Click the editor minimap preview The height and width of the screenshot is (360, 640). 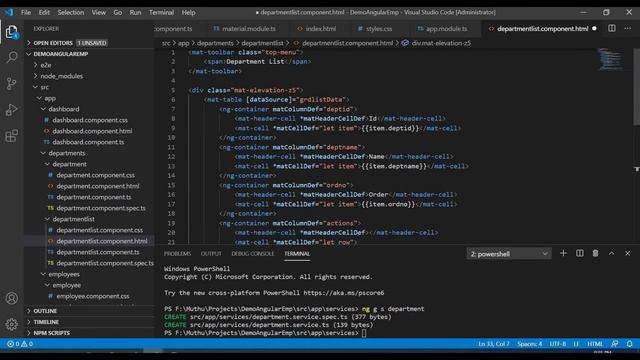(610, 59)
